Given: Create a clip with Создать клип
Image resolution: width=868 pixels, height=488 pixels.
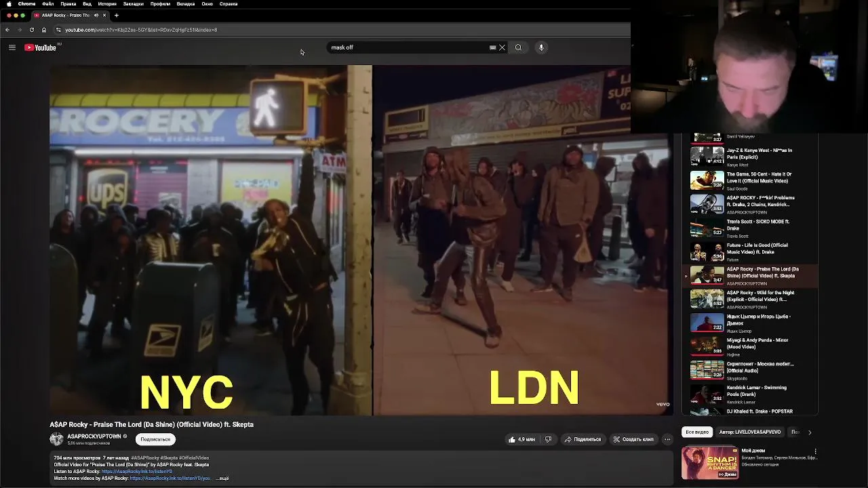Looking at the screenshot, I should click(x=633, y=439).
